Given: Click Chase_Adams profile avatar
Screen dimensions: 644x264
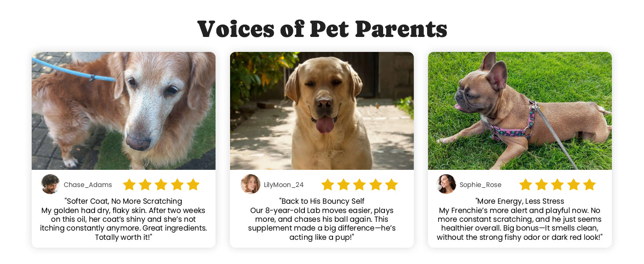Looking at the screenshot, I should (50, 184).
